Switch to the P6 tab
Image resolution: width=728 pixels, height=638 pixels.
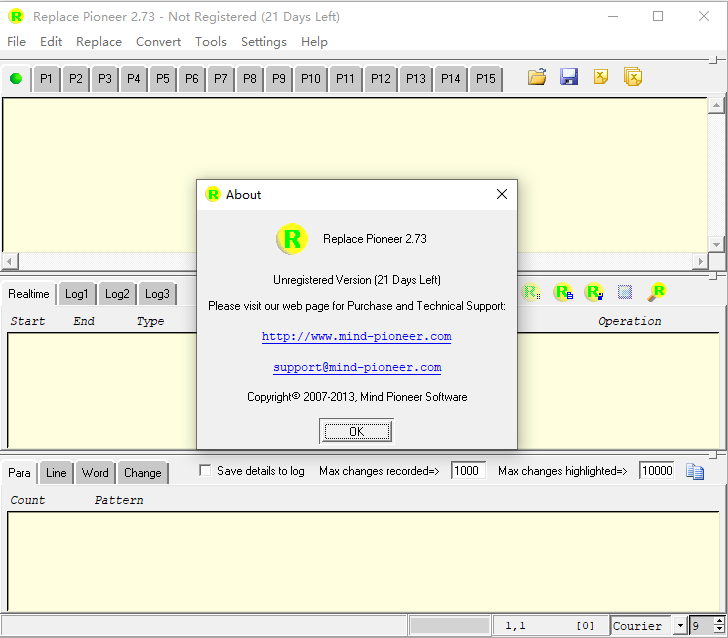click(x=192, y=78)
